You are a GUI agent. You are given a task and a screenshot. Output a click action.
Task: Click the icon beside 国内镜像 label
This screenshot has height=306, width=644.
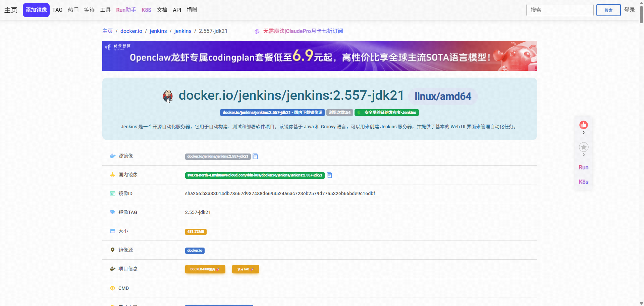click(x=113, y=175)
